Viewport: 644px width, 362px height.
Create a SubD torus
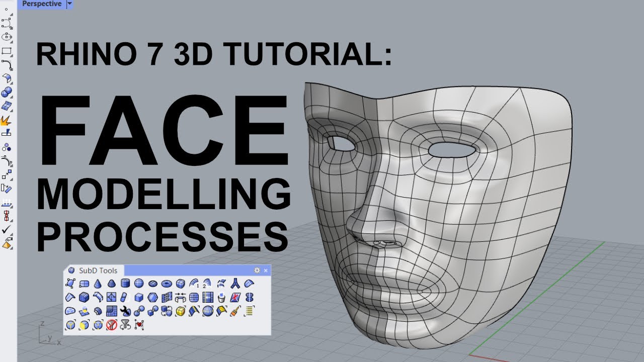point(167,284)
